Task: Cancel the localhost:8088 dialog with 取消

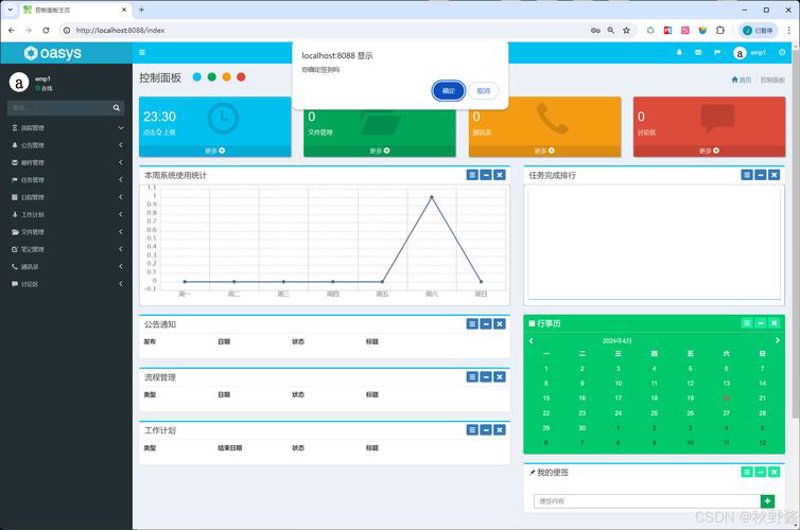Action: click(x=483, y=91)
